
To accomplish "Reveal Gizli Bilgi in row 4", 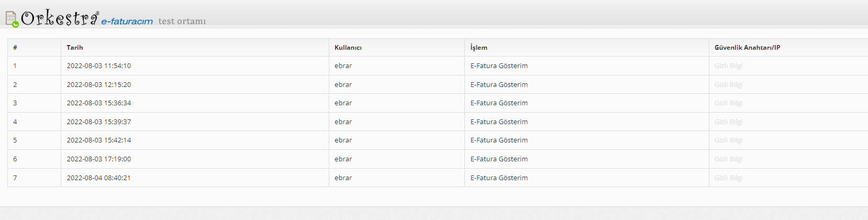I will pos(728,122).
